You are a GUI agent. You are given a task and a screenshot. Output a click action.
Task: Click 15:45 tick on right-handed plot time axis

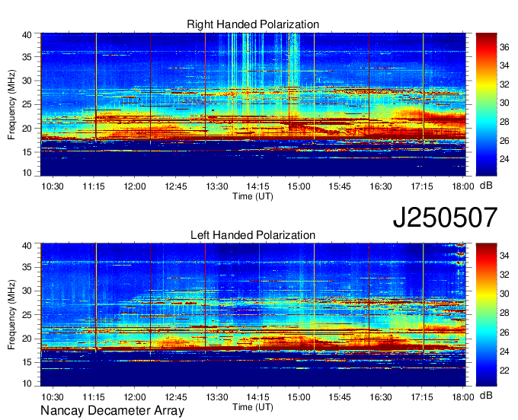coord(340,186)
